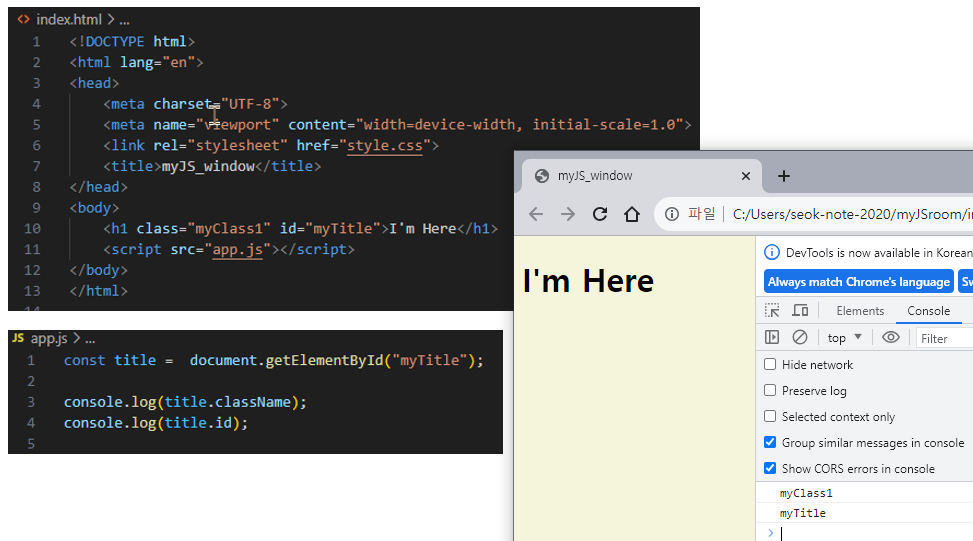
Task: Uncheck Show CORS errors in console
Action: click(770, 468)
